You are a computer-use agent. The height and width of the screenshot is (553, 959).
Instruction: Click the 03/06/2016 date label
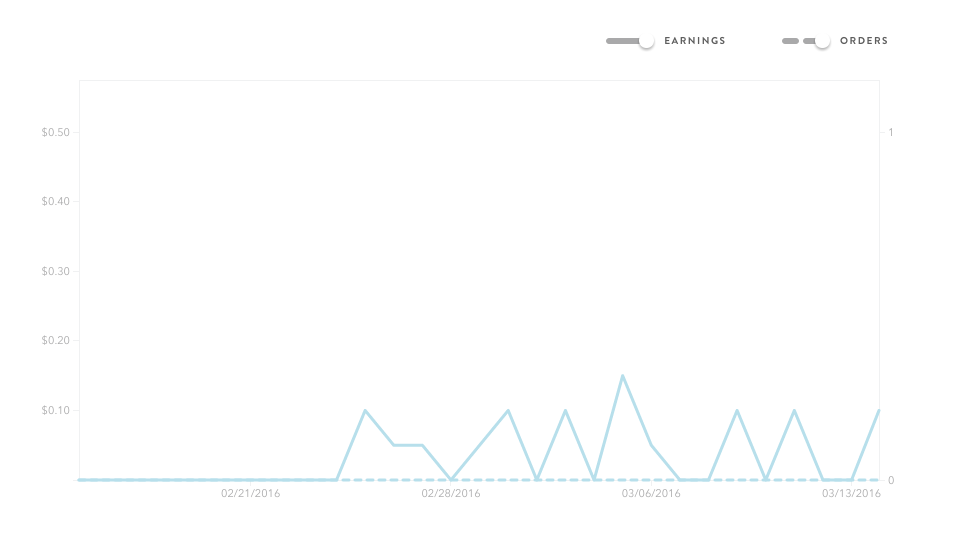coord(651,493)
